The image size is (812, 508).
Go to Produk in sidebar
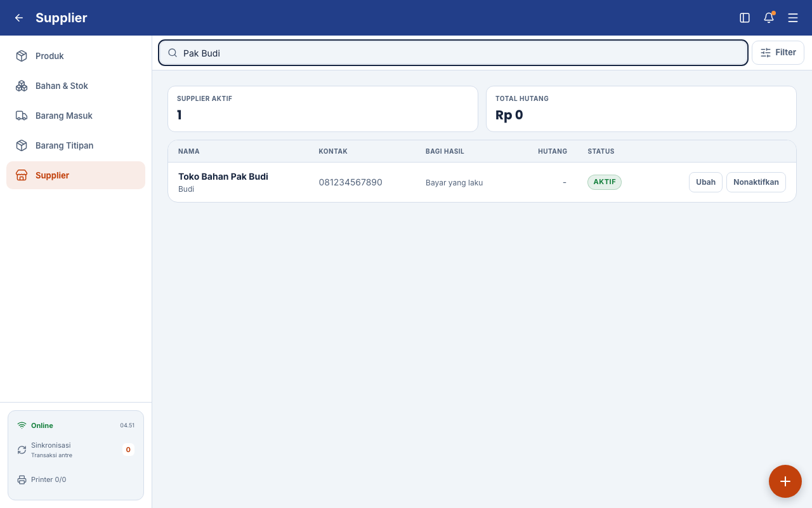[76, 56]
